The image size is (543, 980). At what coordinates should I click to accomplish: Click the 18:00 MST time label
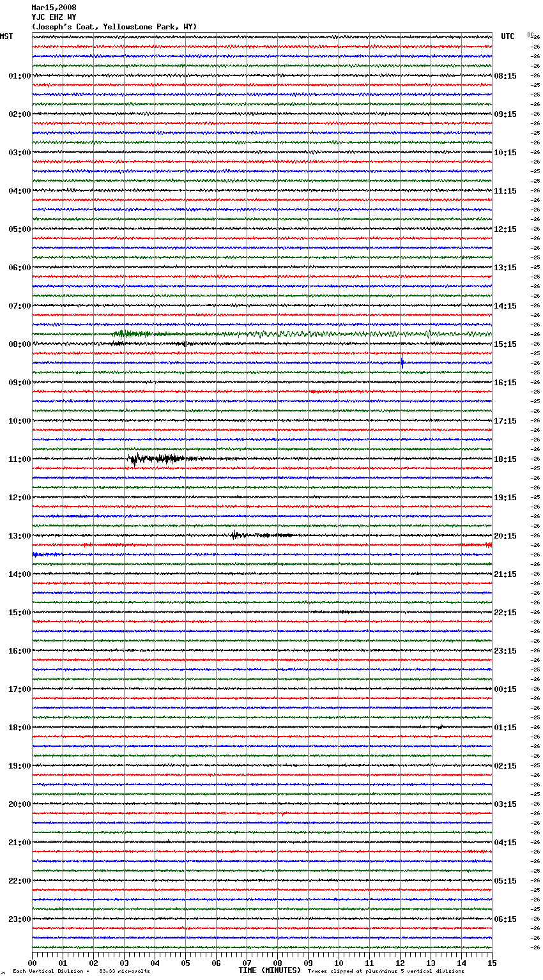(x=19, y=728)
